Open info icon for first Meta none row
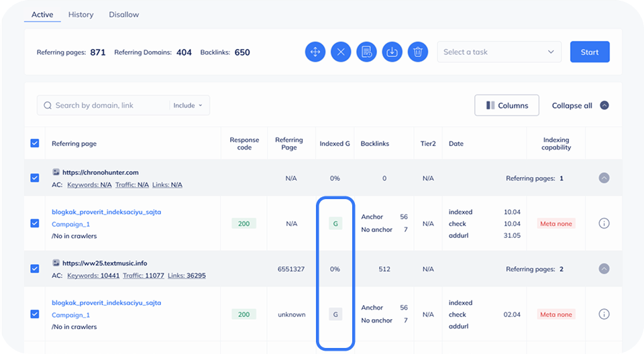Screen dimensions: 644x354 click(603, 223)
